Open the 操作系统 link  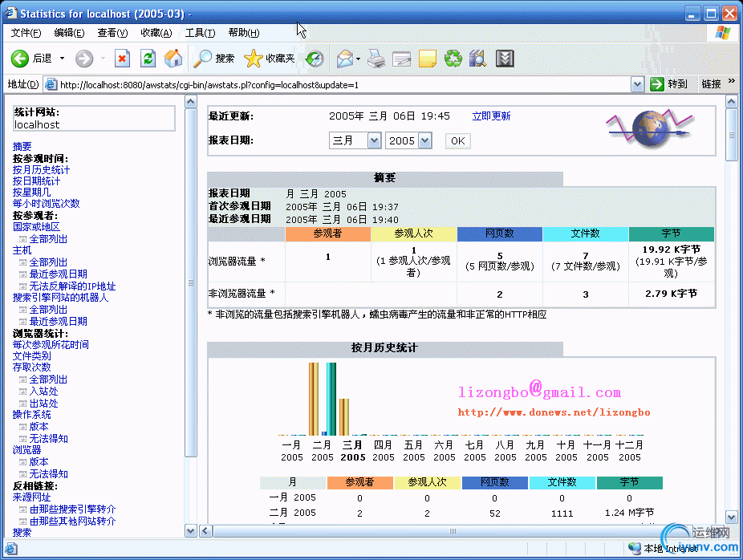[31, 415]
